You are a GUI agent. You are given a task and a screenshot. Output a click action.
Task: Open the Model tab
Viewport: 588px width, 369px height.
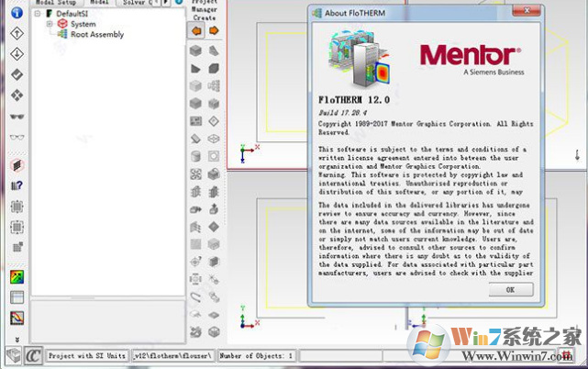[x=99, y=3]
